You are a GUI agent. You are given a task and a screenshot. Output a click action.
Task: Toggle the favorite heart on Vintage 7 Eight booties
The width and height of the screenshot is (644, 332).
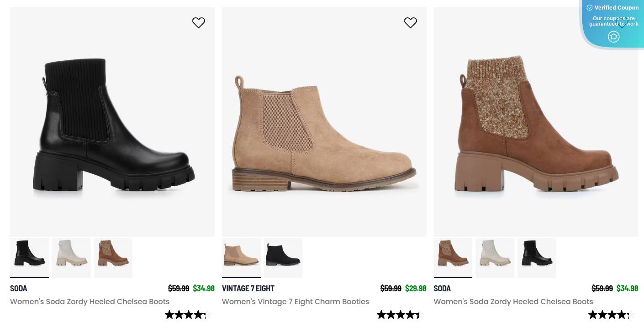pos(410,22)
